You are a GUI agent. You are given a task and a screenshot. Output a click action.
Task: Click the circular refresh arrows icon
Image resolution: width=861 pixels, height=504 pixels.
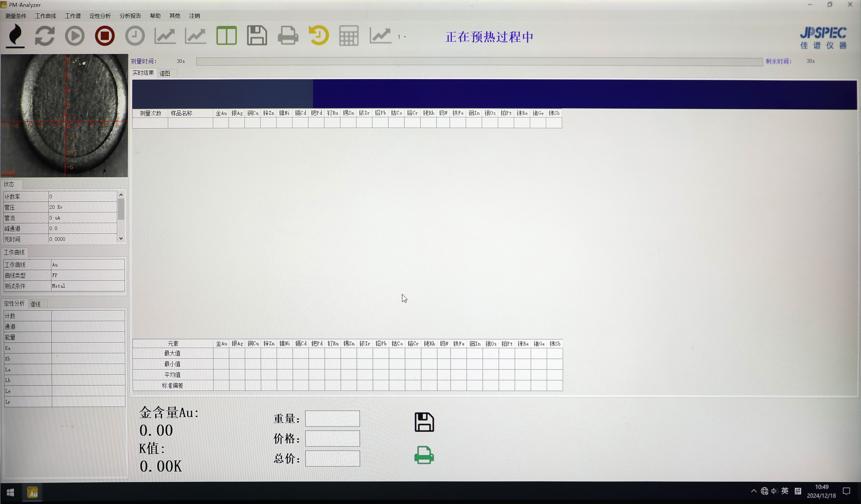(45, 36)
